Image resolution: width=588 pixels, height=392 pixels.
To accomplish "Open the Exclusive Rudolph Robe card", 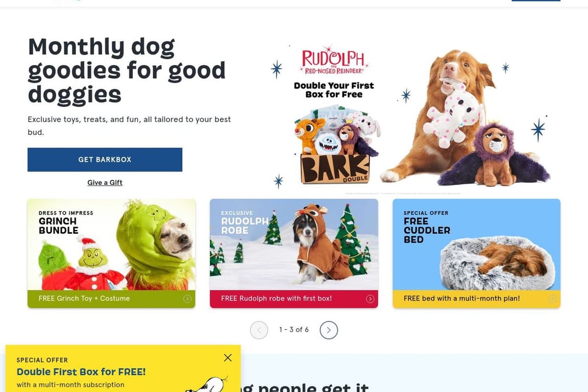I will pos(293,253).
